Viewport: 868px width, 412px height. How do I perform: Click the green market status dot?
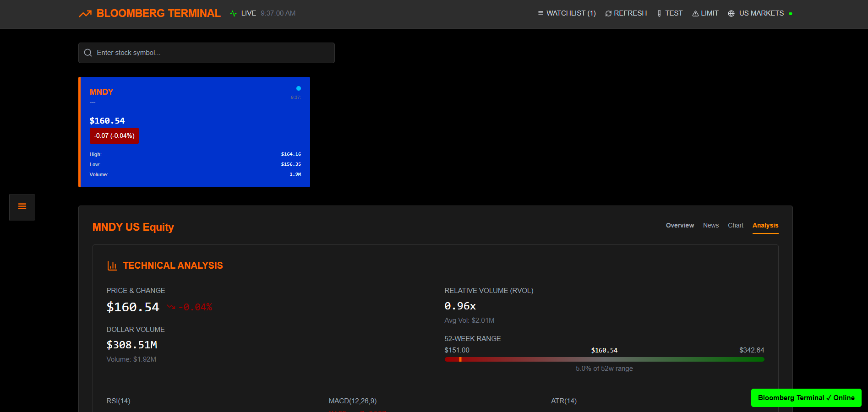tap(791, 14)
